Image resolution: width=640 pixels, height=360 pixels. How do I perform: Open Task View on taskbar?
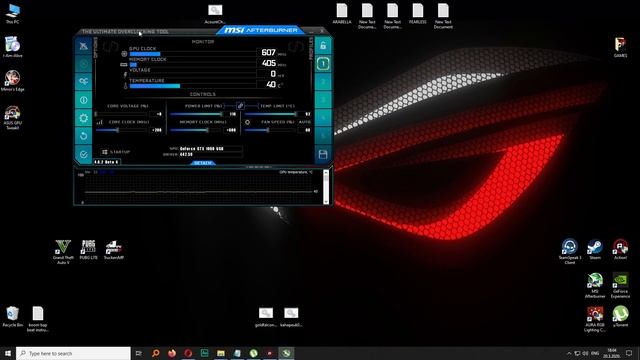[139, 353]
